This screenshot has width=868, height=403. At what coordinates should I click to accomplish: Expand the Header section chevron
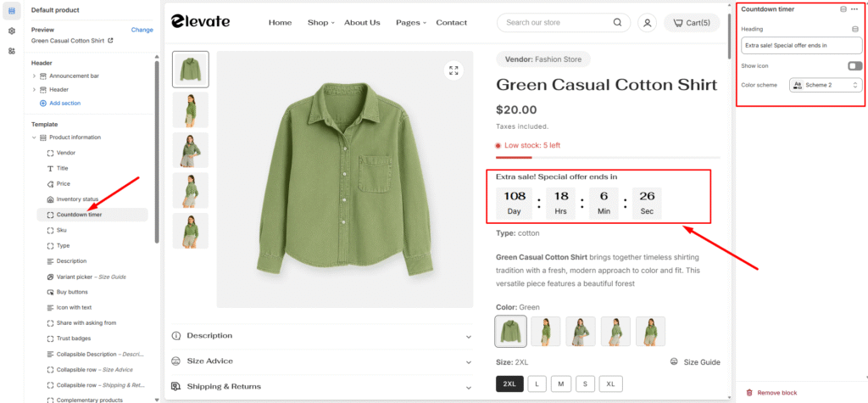coord(34,89)
